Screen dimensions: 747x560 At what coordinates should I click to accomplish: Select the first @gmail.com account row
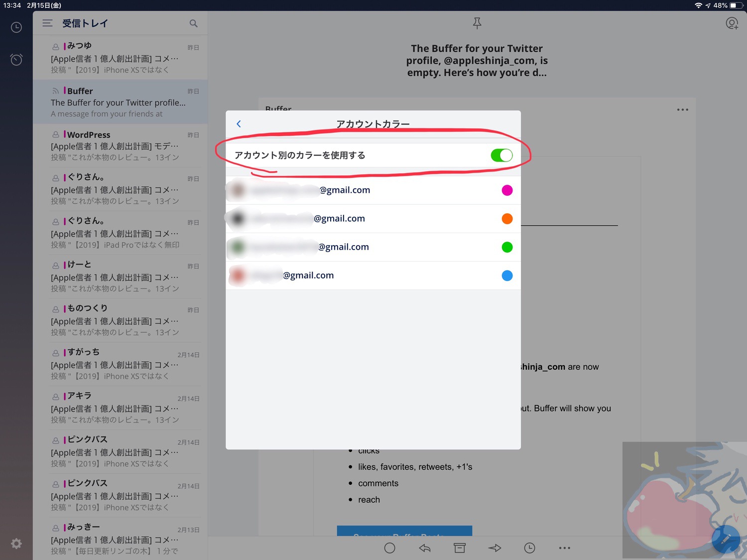point(373,190)
